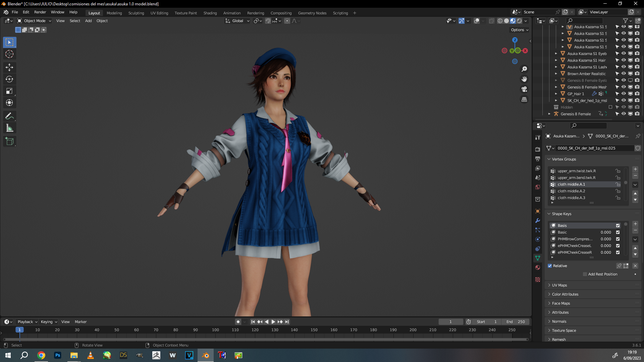Open the timeline Marker menu
This screenshot has height=362, width=644.
pos(80,322)
